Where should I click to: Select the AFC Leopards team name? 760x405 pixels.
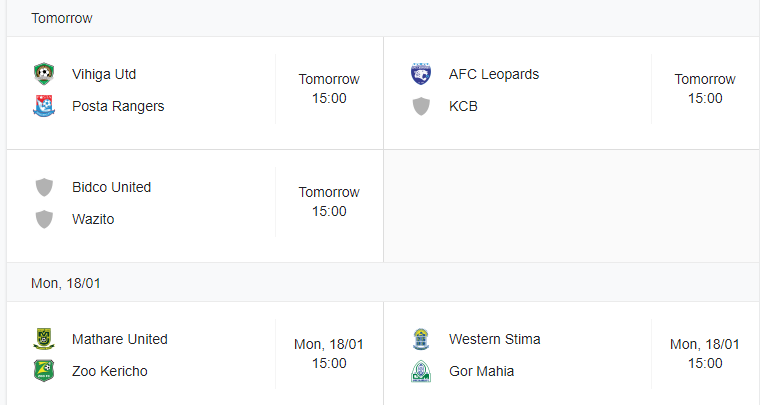pyautogui.click(x=493, y=74)
